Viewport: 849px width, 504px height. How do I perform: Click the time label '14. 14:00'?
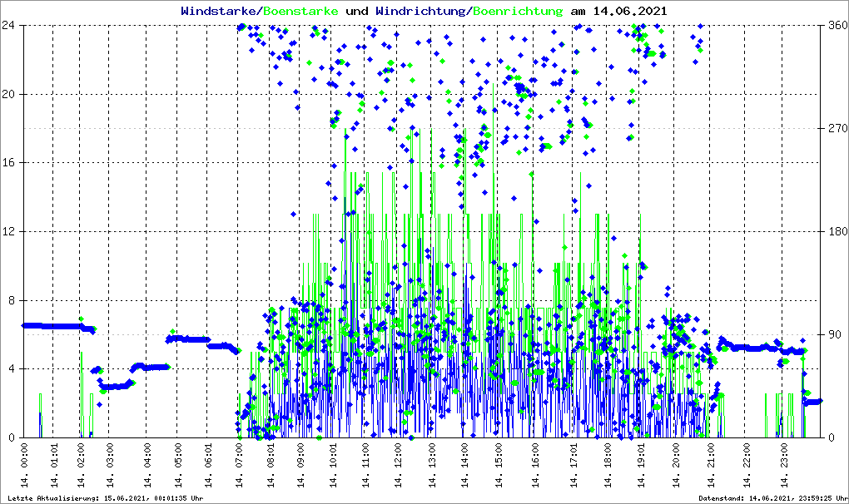click(464, 465)
